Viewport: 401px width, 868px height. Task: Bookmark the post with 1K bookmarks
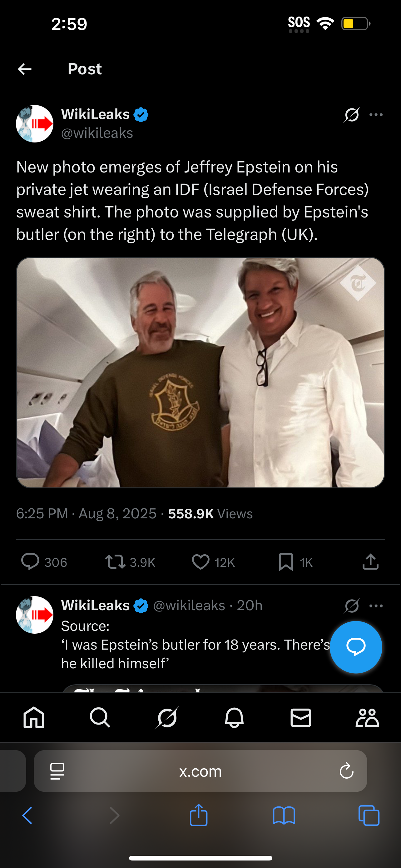(286, 562)
